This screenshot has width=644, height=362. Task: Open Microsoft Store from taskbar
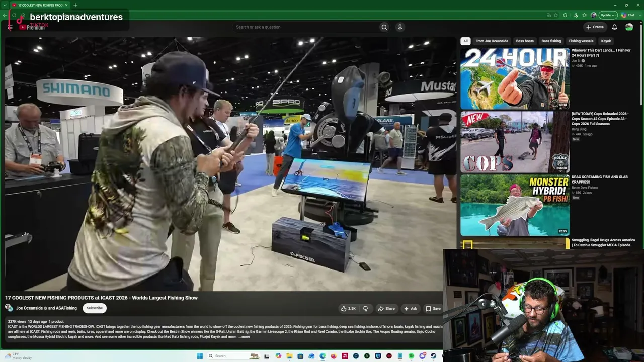300,356
